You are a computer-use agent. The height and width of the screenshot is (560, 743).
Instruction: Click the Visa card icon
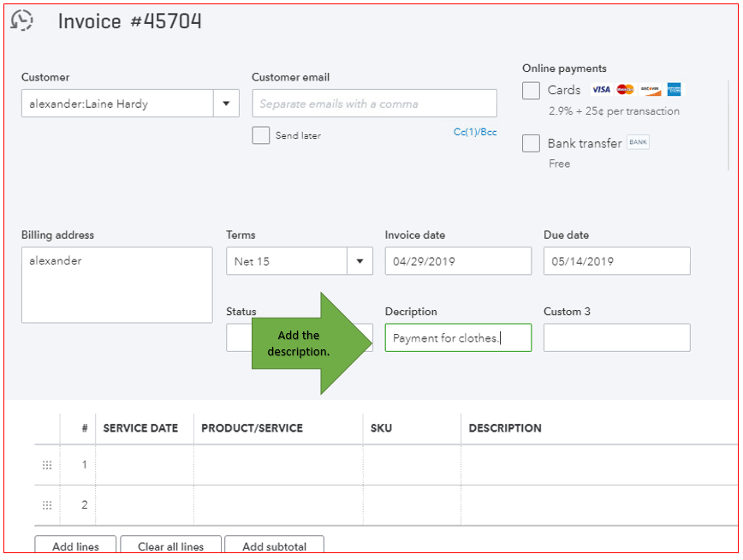[x=601, y=90]
